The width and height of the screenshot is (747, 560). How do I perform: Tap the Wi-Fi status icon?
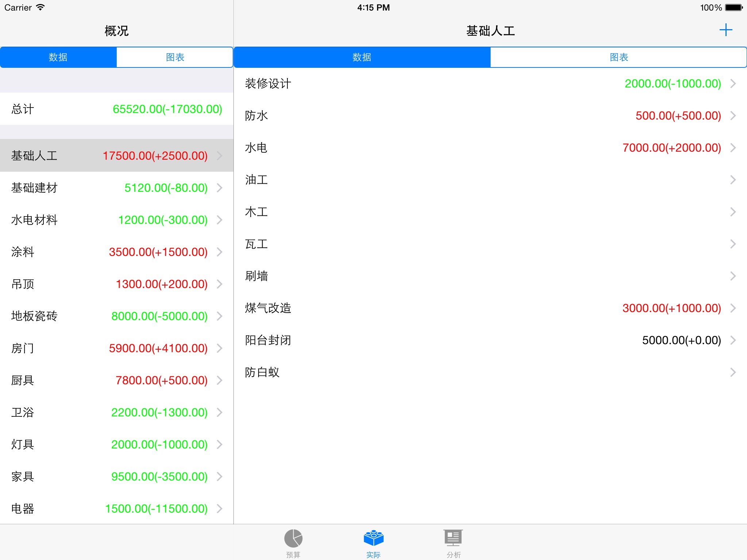click(x=40, y=7)
